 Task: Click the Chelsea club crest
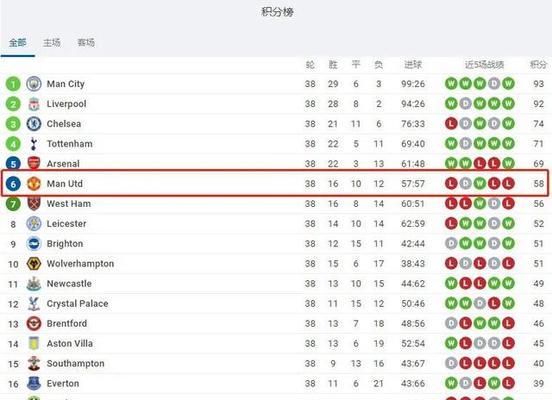(34, 124)
